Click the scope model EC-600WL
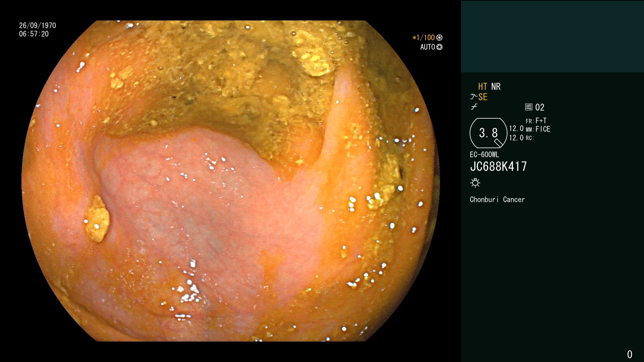 pyautogui.click(x=484, y=155)
